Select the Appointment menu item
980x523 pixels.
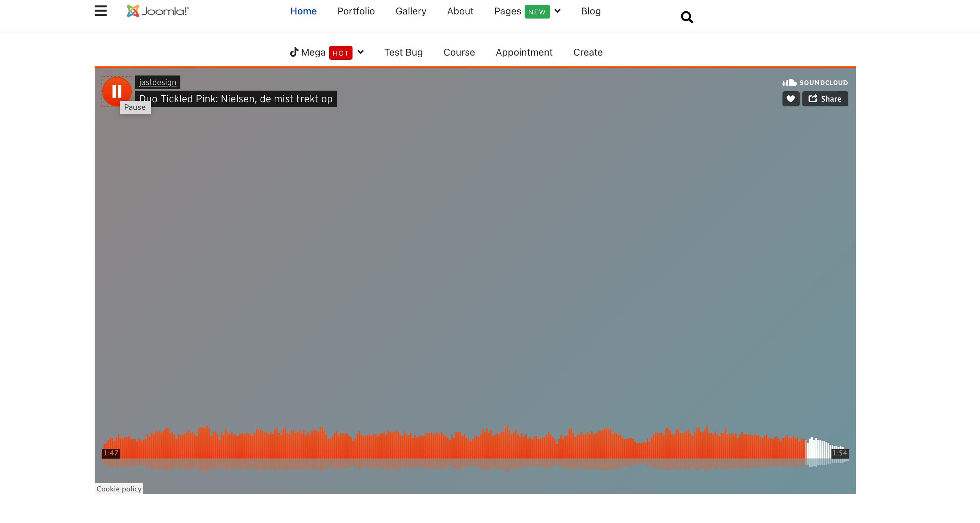coord(524,52)
